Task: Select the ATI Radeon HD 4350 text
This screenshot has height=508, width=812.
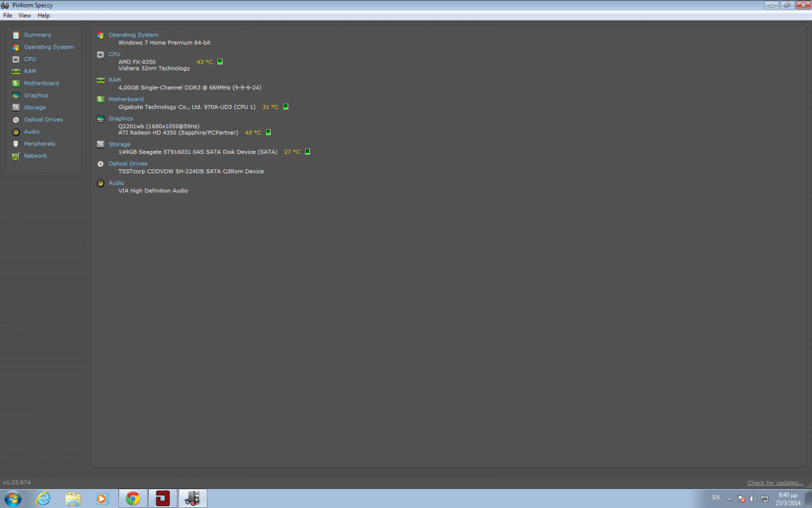Action: tap(178, 133)
